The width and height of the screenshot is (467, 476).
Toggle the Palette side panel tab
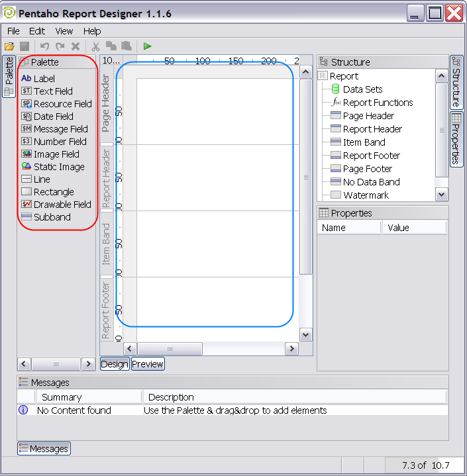[9, 76]
